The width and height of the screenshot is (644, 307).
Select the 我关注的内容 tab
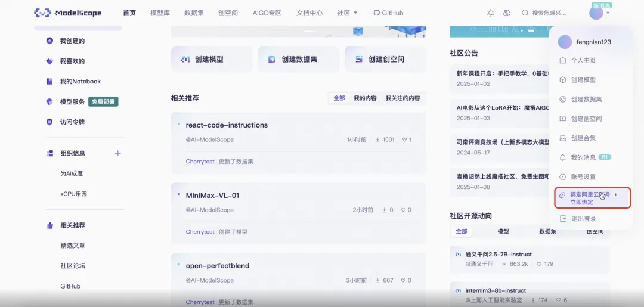pos(402,98)
